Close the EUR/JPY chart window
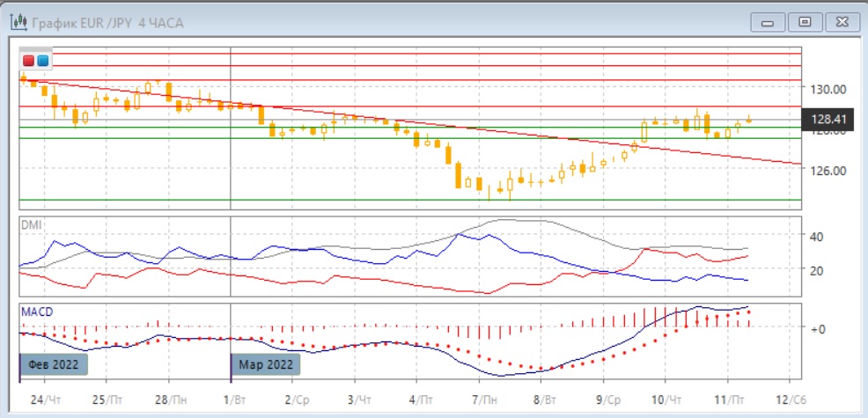The height and width of the screenshot is (418, 868). (x=839, y=22)
